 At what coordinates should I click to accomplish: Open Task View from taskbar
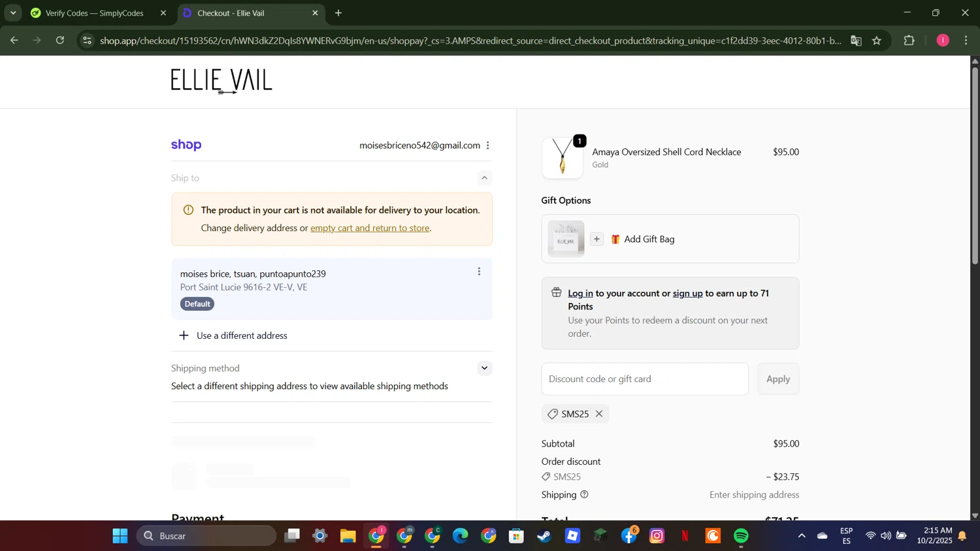pos(292,536)
